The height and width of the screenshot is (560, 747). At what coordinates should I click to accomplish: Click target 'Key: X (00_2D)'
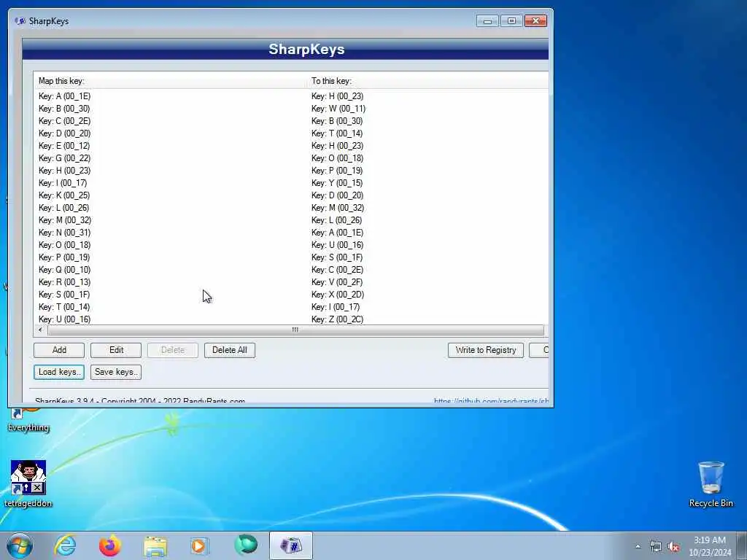pos(337,295)
